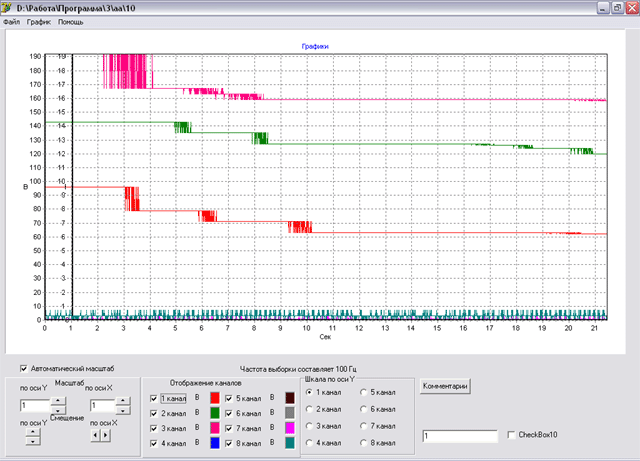Open the Файл menu
The height and width of the screenshot is (461, 640).
click(x=11, y=21)
